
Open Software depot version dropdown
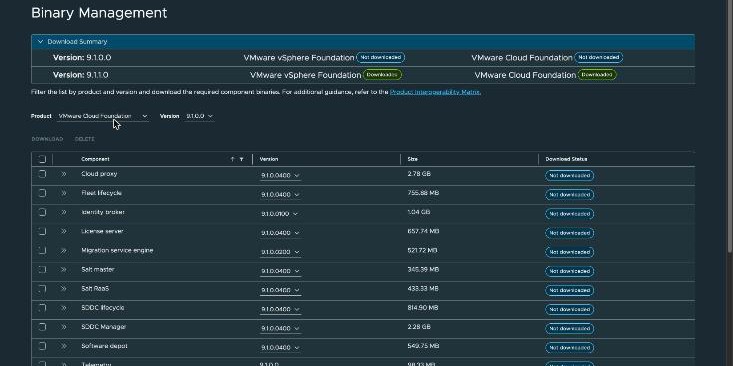280,348
